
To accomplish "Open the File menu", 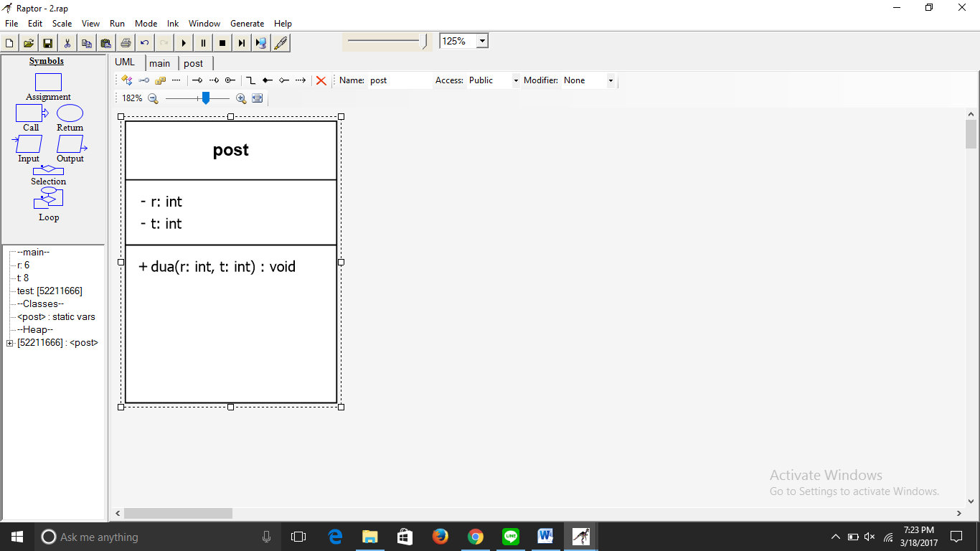I will coord(11,24).
